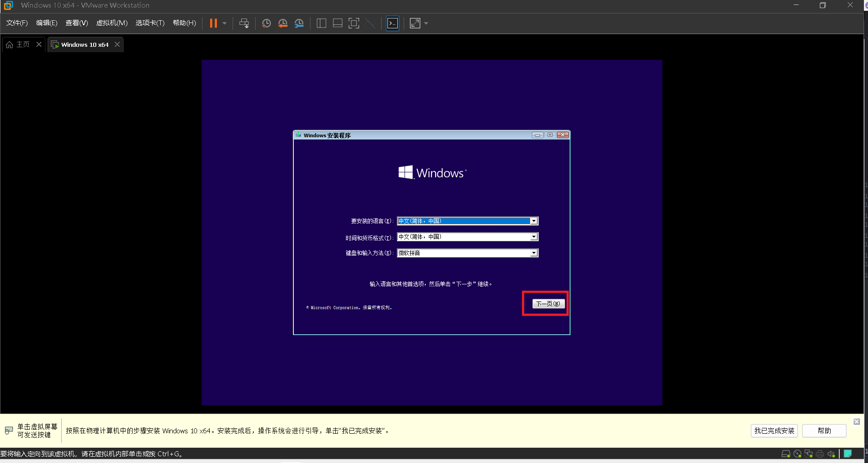The image size is (868, 463).
Task: Click the 单击虚拟屏幕 可发送按键 hint text
Action: point(37,431)
